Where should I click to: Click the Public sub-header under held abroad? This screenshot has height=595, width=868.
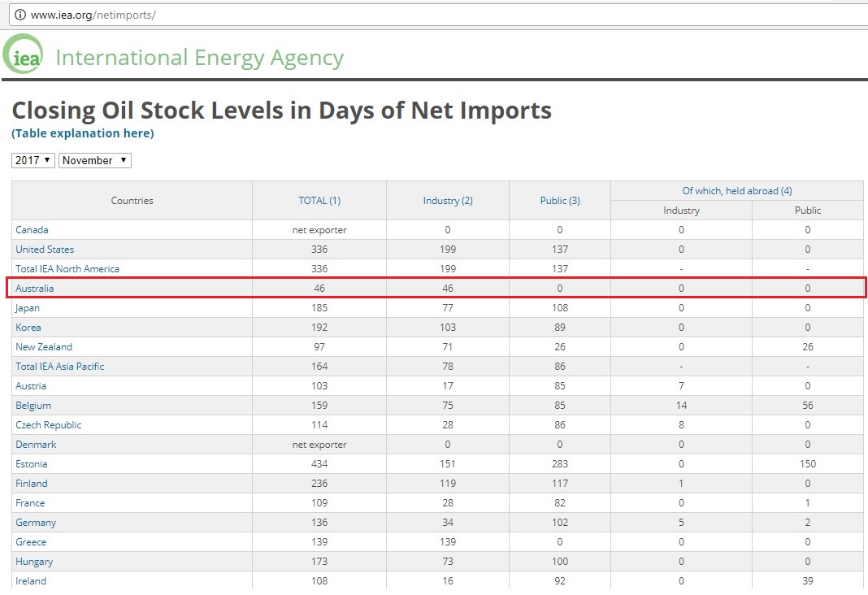point(808,211)
